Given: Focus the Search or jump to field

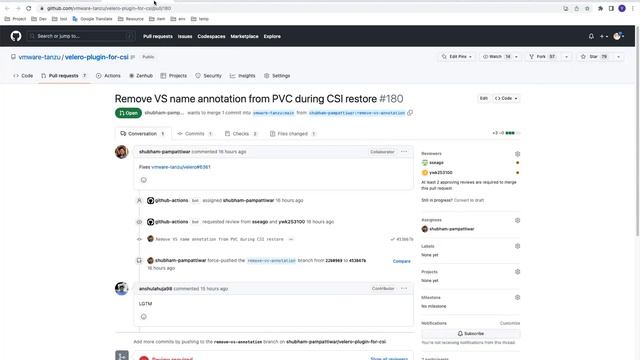Looking at the screenshot, I should [x=81, y=36].
